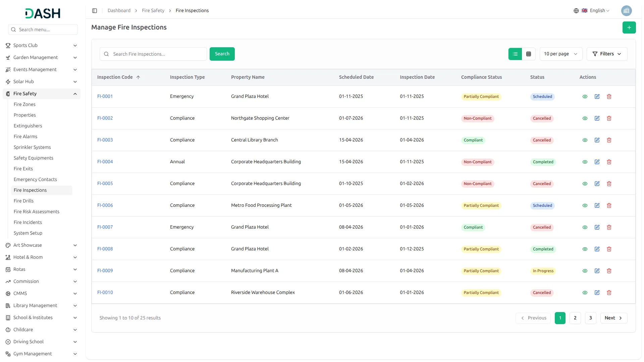Delete inspection FI-0003
Viewport: 644px width, 362px height.
(x=609, y=140)
